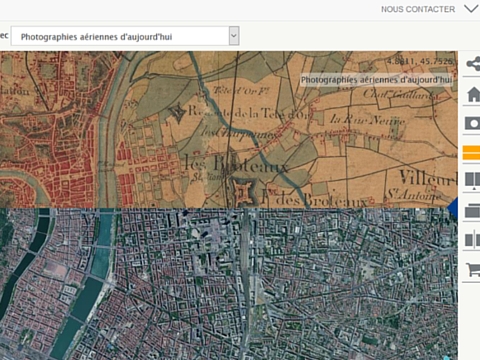Click the dropdown arrow of layer selector
Viewport: 480px width, 360px height.
pos(234,36)
